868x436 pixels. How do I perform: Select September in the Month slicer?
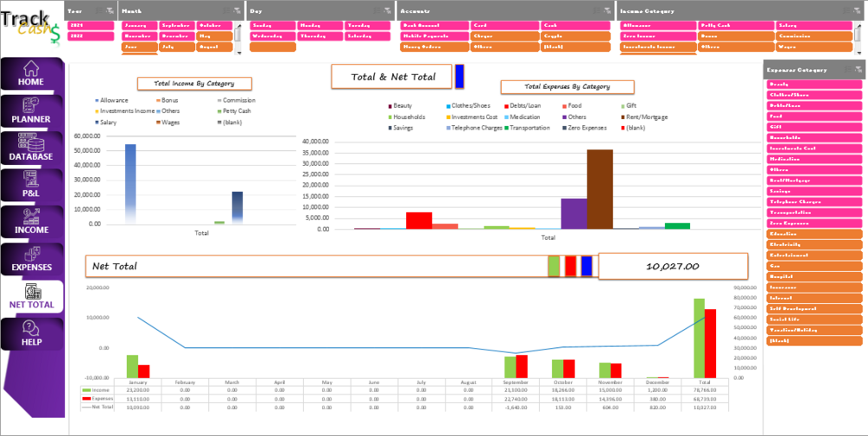click(177, 25)
